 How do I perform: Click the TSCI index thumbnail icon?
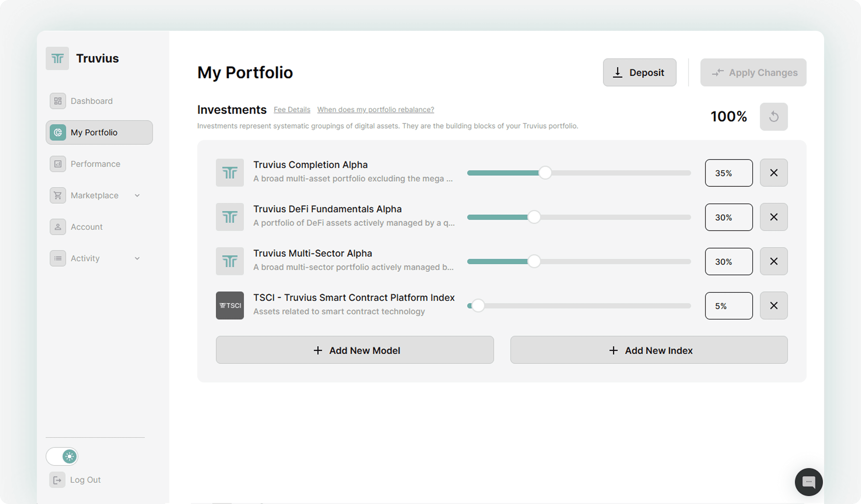point(229,306)
